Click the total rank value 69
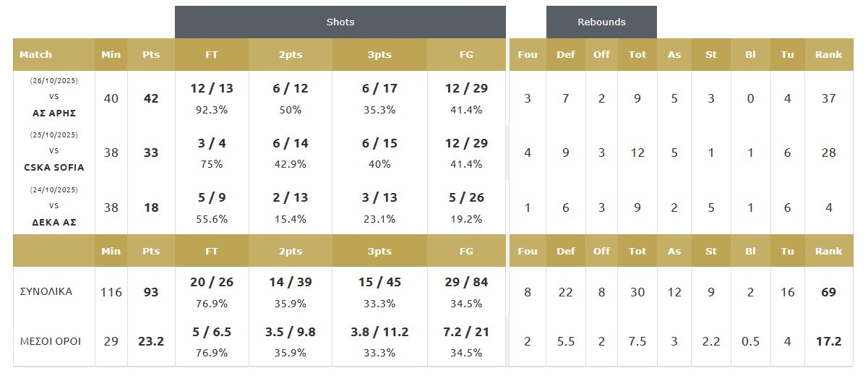Image resolution: width=868 pixels, height=381 pixels. pyautogui.click(x=828, y=292)
